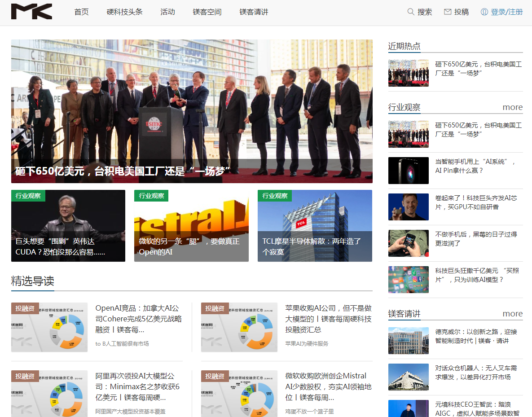
Task: Click the 搜索 text in the header
Action: tap(425, 12)
